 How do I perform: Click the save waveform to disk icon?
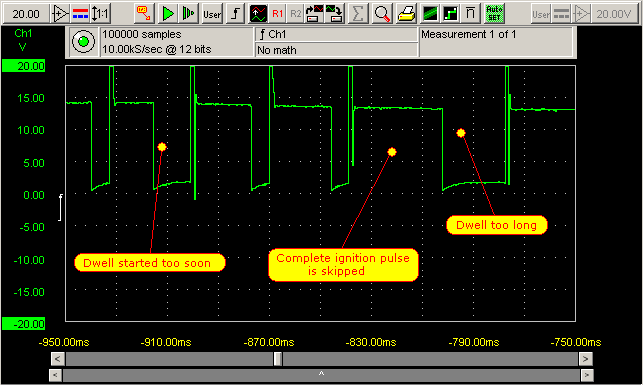tap(334, 14)
